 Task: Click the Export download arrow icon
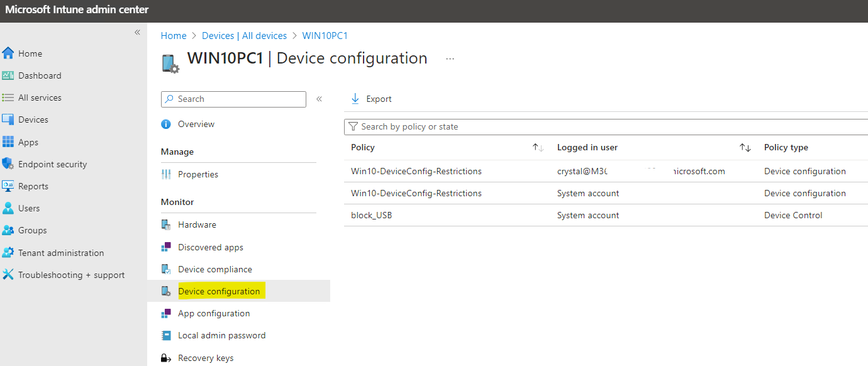tap(355, 99)
